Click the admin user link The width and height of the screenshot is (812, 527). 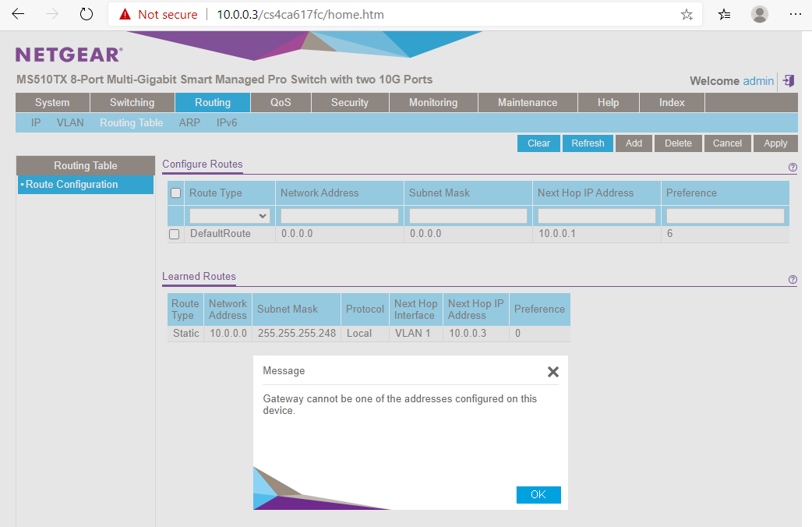pyautogui.click(x=758, y=81)
